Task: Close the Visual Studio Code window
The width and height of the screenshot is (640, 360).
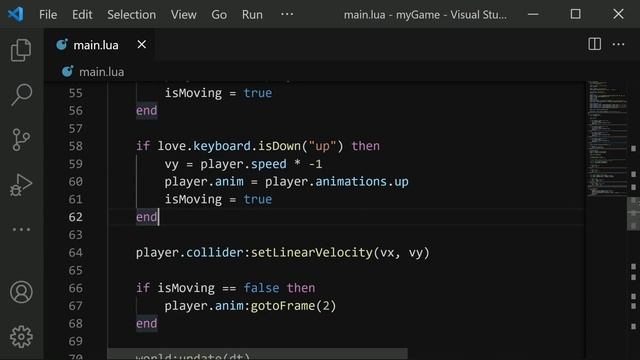Action: 618,14
